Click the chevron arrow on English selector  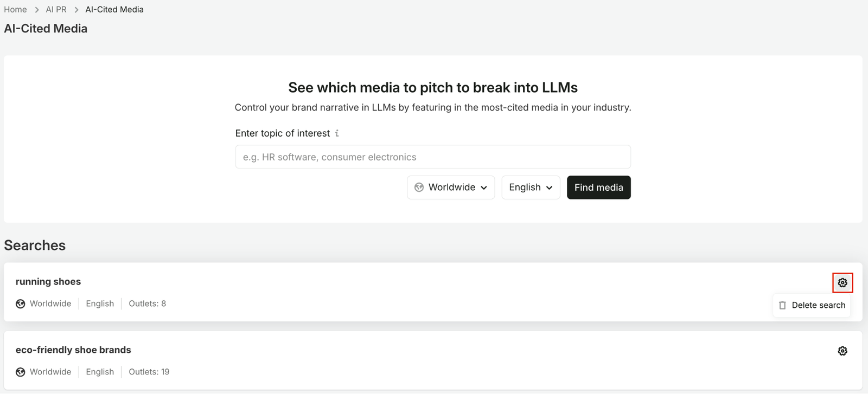click(549, 188)
